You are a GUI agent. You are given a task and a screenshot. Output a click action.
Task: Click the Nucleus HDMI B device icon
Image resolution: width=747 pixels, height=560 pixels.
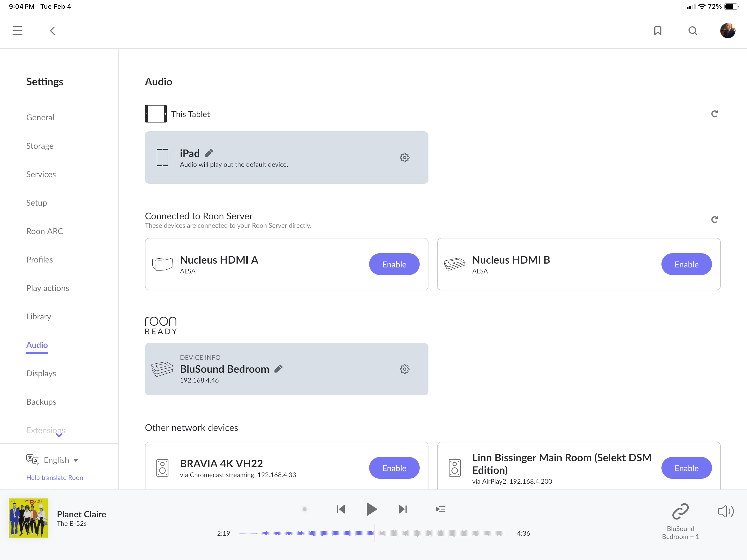pyautogui.click(x=454, y=264)
